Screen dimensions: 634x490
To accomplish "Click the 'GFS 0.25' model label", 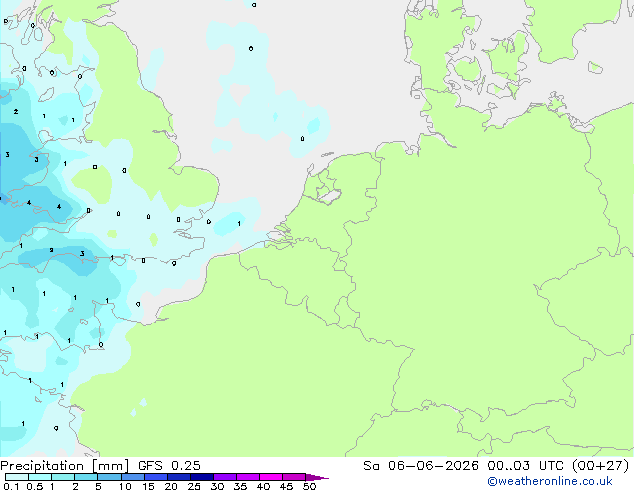I will [x=169, y=466].
